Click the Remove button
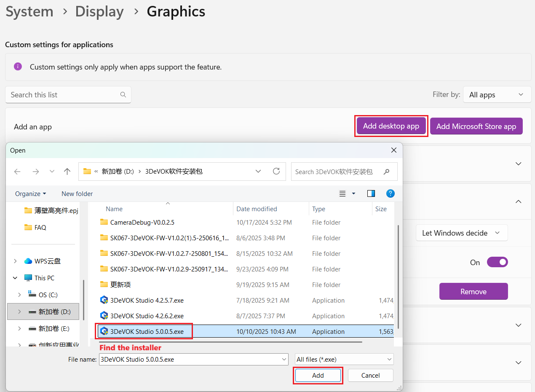The width and height of the screenshot is (535, 392). (x=473, y=291)
